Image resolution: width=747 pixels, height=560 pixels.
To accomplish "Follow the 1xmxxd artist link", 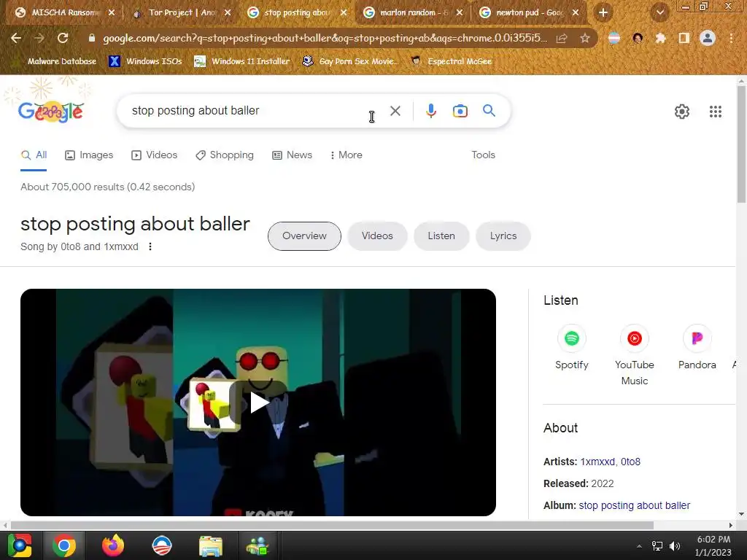I will click(597, 462).
